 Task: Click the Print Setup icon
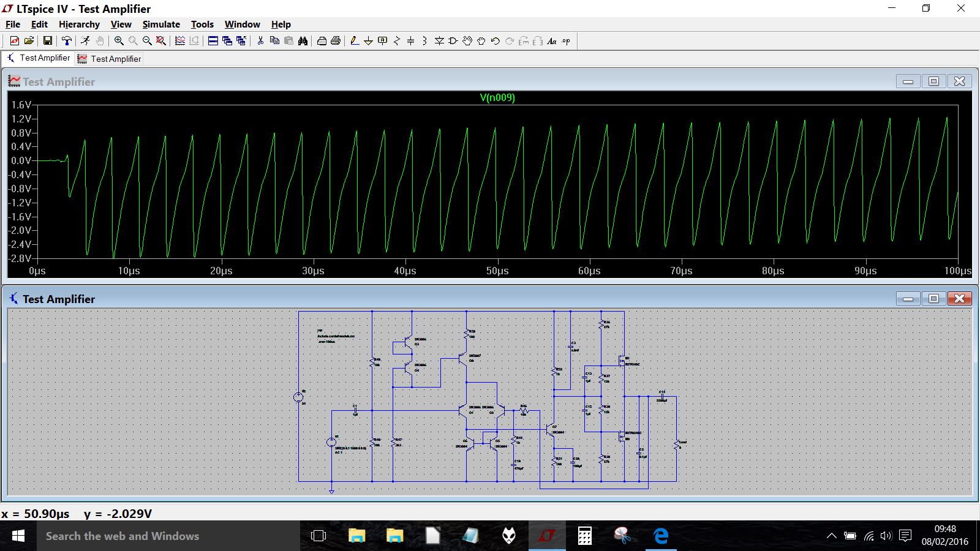[322, 41]
